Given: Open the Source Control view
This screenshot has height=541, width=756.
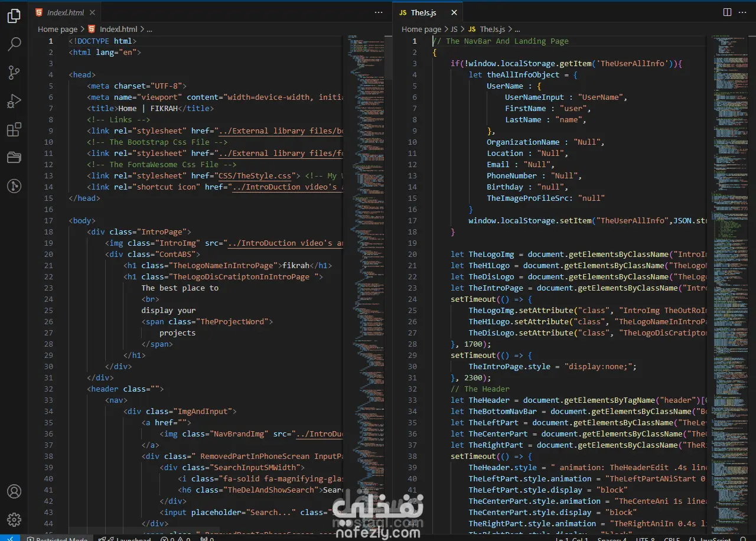Looking at the screenshot, I should coord(14,73).
